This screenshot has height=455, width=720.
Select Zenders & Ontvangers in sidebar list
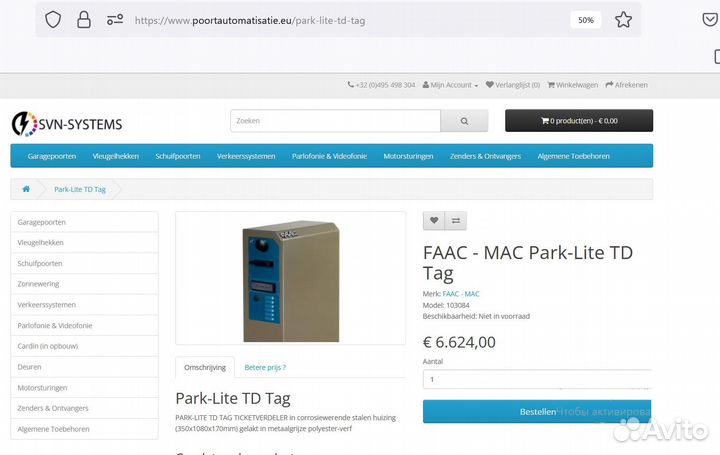point(84,408)
